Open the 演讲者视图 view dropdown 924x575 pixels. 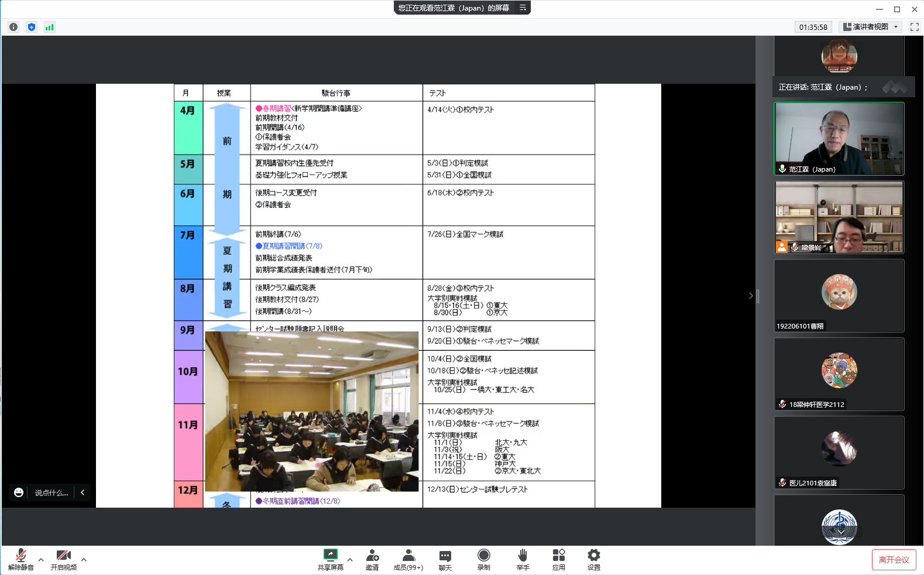point(870,27)
